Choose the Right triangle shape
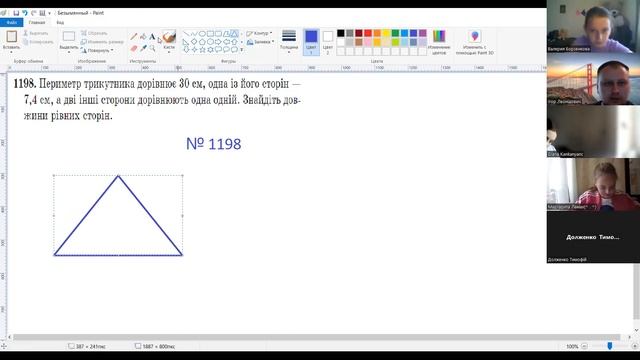640x360 pixels. click(x=186, y=42)
